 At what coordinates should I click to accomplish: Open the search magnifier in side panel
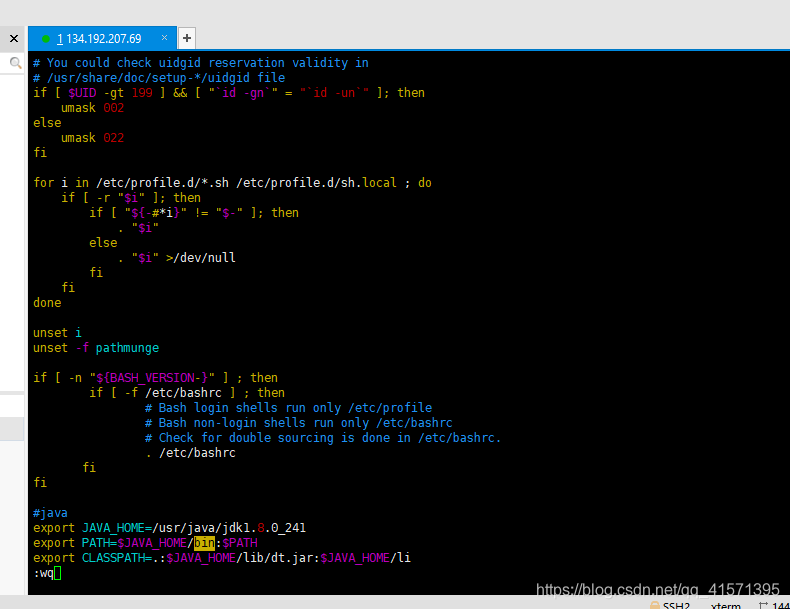pyautogui.click(x=16, y=63)
